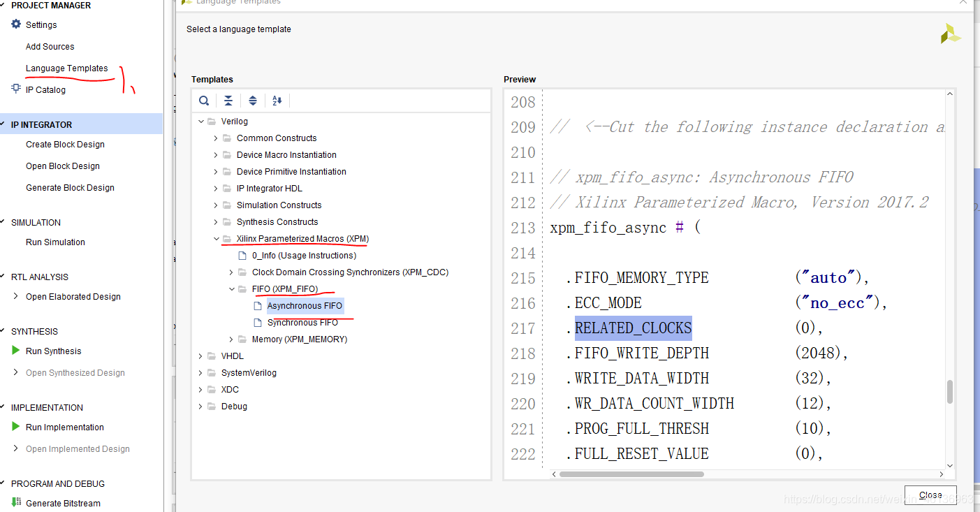Collapse the FIFO (XPM_FIFO) node

[x=231, y=289]
